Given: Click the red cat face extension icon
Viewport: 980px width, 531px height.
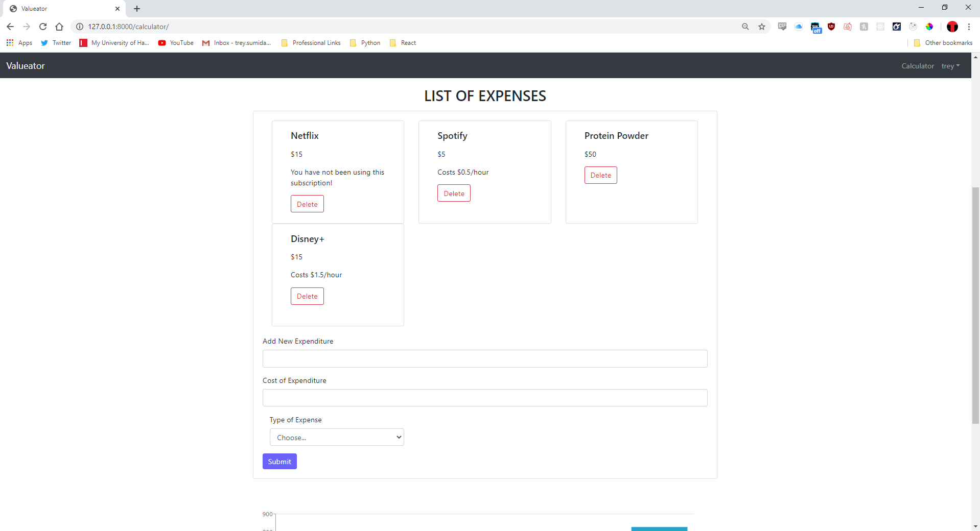Looking at the screenshot, I should [x=848, y=27].
